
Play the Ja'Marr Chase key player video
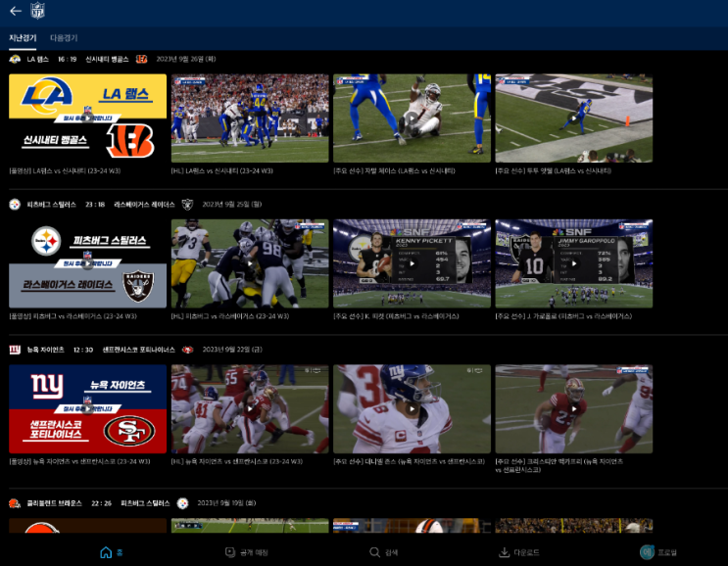pyautogui.click(x=412, y=118)
